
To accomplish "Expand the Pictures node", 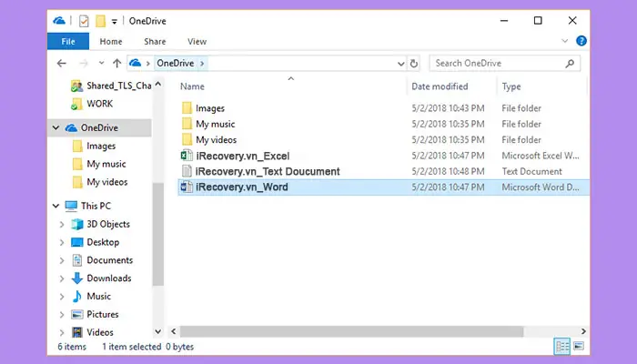I will 62,315.
